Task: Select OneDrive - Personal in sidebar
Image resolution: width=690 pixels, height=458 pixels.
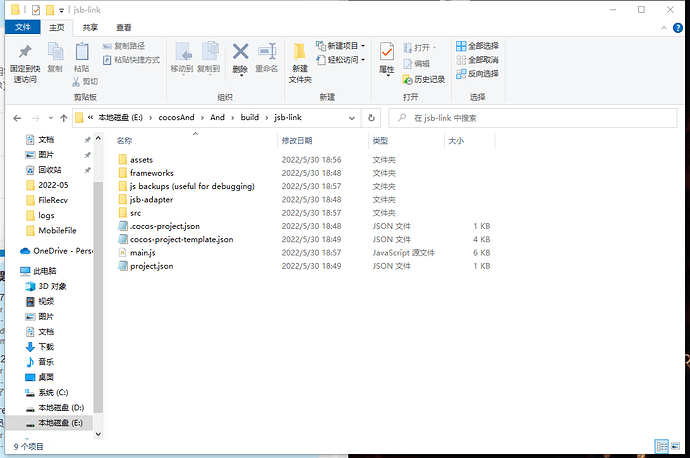Action: pyautogui.click(x=56, y=251)
